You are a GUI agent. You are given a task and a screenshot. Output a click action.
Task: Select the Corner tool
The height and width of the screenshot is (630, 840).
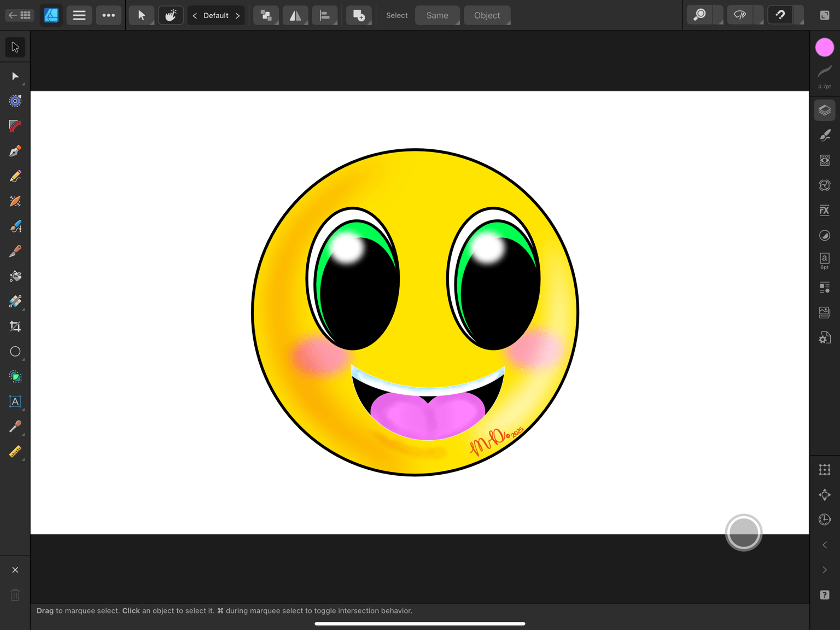[15, 126]
